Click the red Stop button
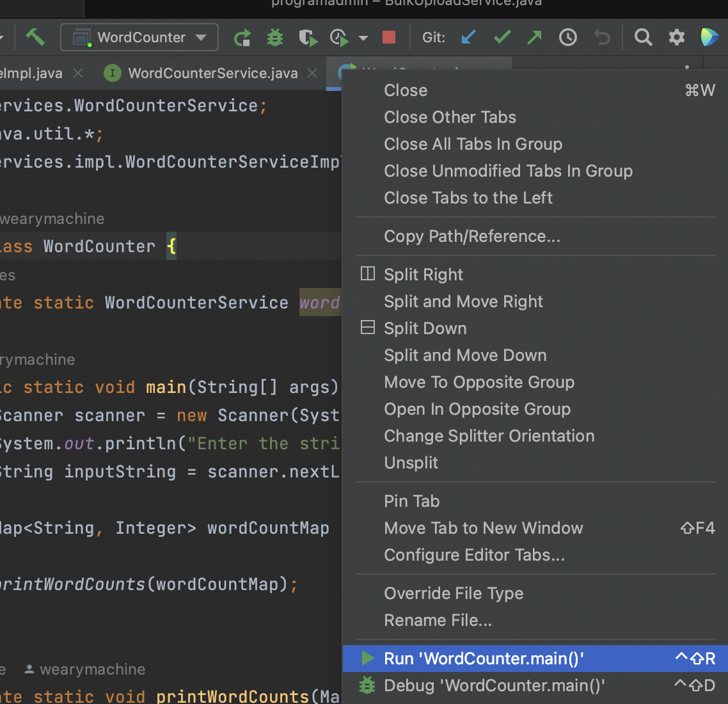The image size is (728, 704). [x=388, y=37]
